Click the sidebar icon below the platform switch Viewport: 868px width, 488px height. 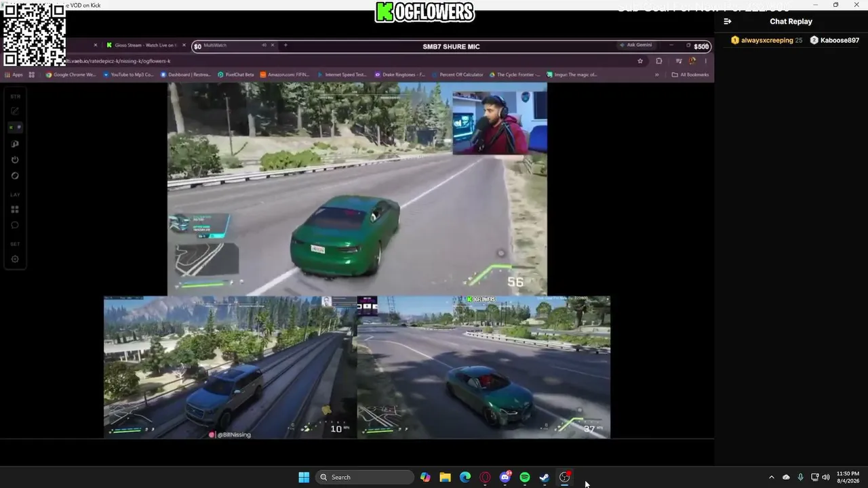pyautogui.click(x=15, y=144)
